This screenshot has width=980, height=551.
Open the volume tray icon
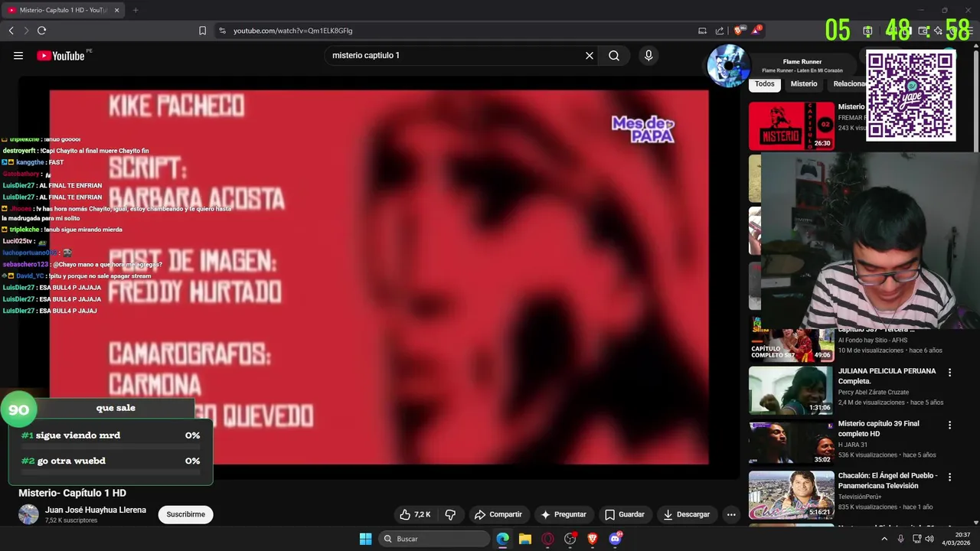click(x=929, y=539)
